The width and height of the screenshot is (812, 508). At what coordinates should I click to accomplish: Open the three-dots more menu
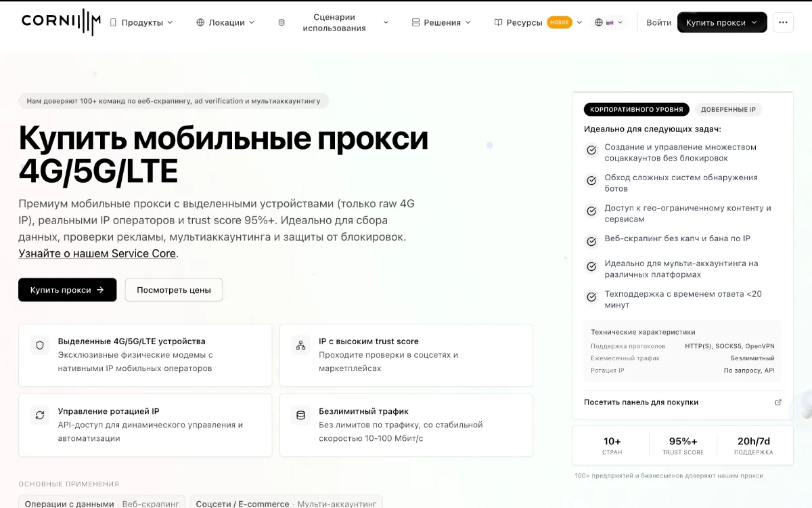pyautogui.click(x=783, y=22)
